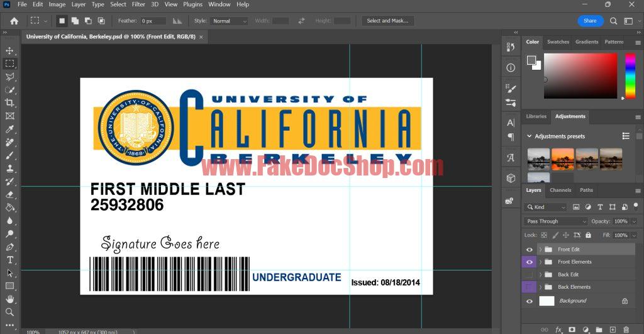The height and width of the screenshot is (334, 644).
Task: Hide the Front Edit layer group
Action: (529, 249)
